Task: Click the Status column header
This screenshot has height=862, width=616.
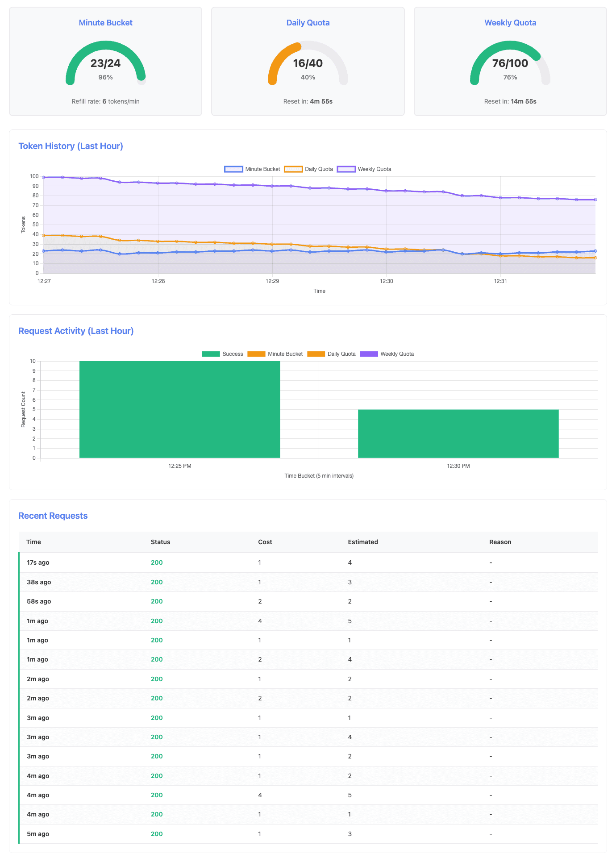Action: (160, 542)
